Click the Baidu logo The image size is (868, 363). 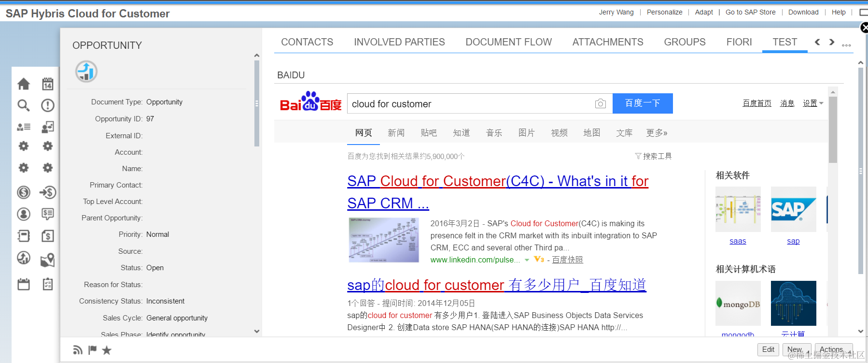point(310,102)
